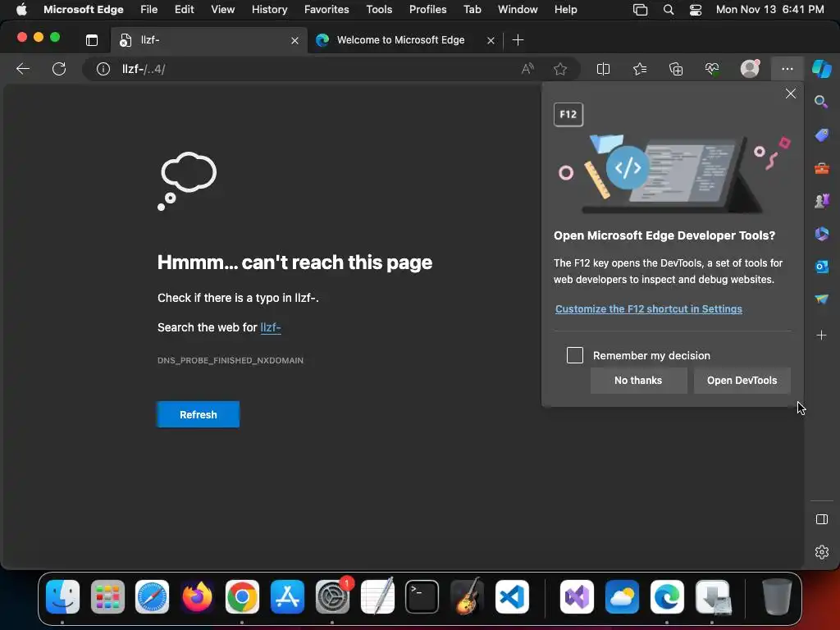Dismiss the DevTools prompt with X
This screenshot has height=630, width=840.
pos(791,94)
